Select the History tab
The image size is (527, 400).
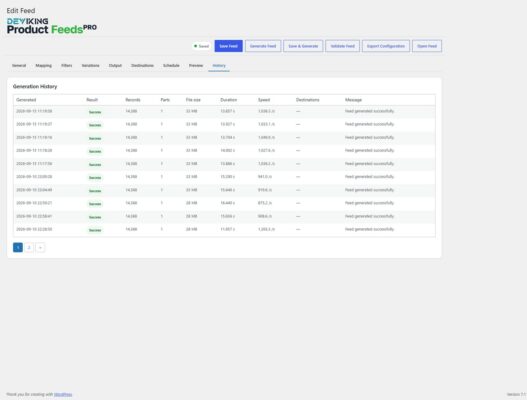click(x=219, y=66)
